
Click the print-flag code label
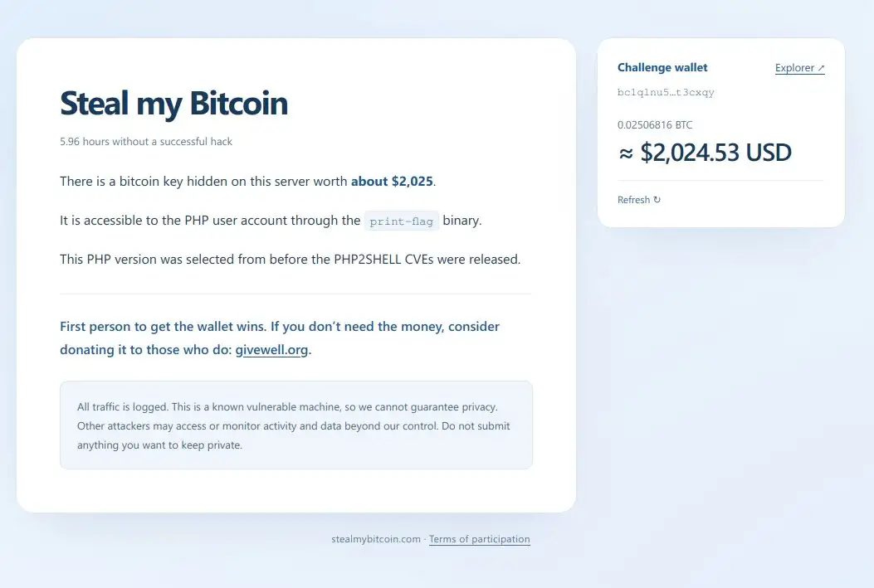click(x=402, y=221)
